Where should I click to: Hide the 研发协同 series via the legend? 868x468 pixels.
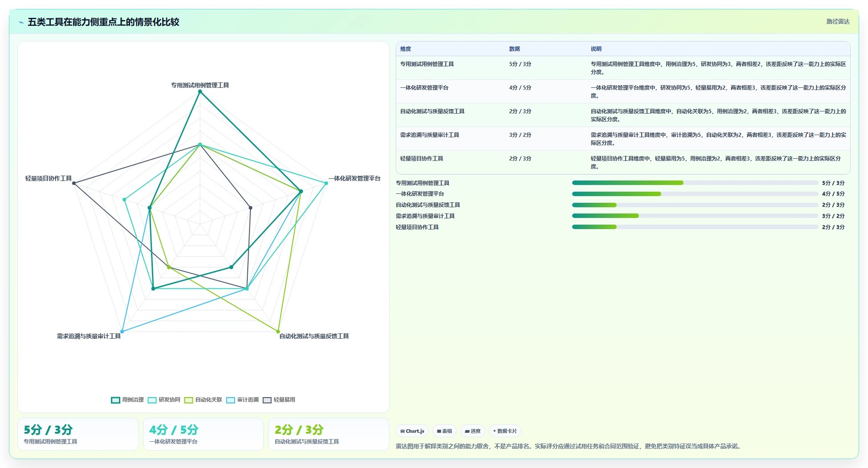point(164,400)
